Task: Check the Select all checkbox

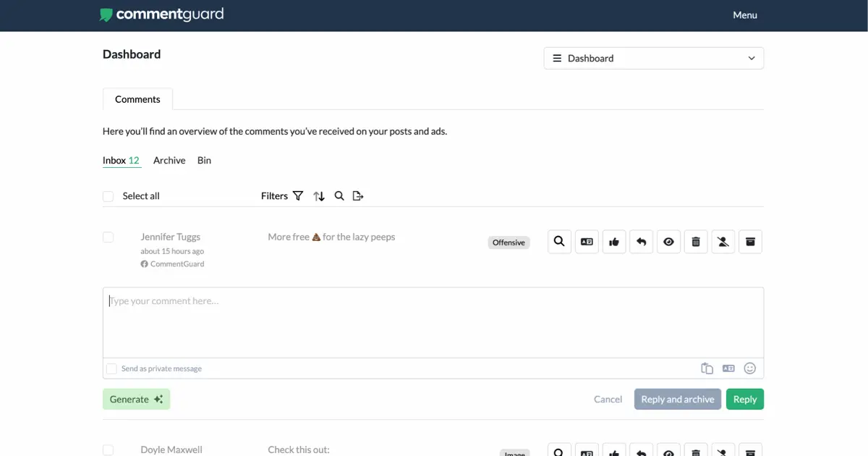Action: click(x=108, y=196)
